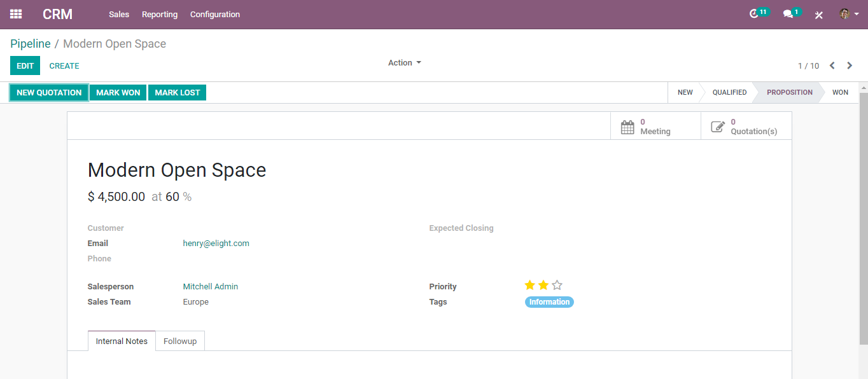Set priority to second star
868x379 pixels.
tap(543, 286)
